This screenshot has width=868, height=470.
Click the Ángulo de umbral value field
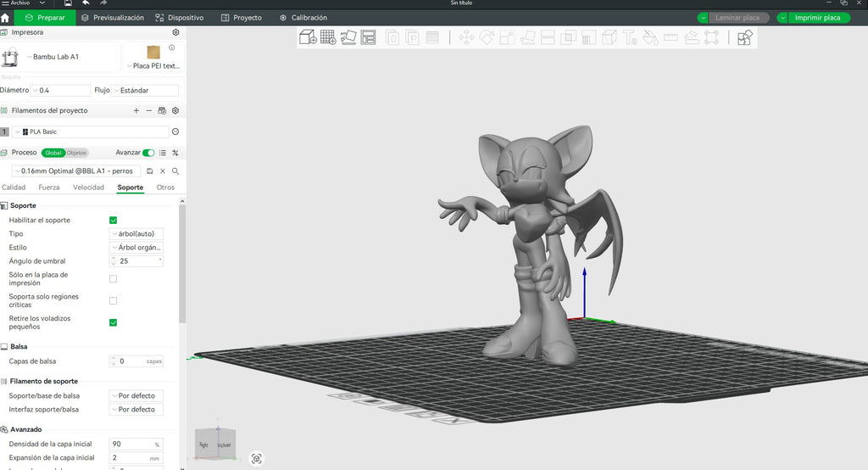136,261
